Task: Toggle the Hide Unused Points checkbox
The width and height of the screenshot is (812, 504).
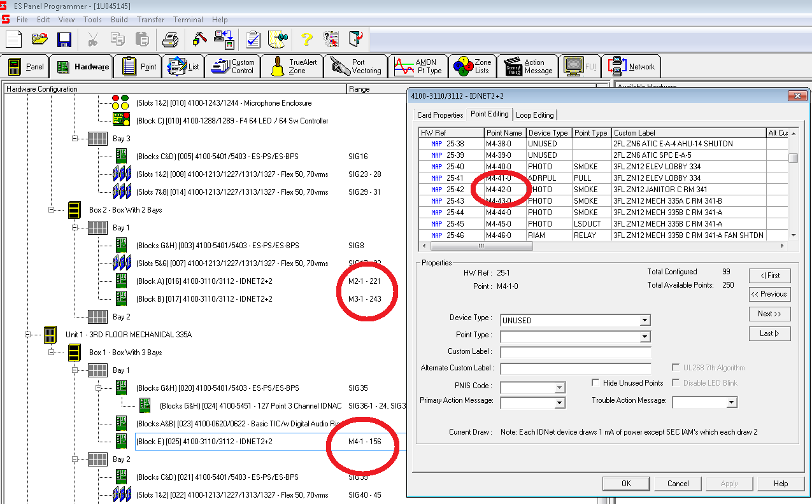Action: pos(595,383)
